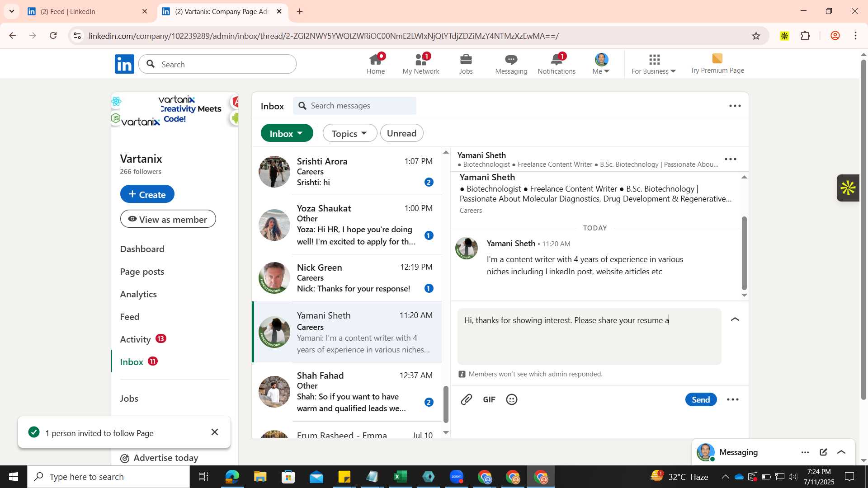Open Dashboard in sidebar

point(142,249)
